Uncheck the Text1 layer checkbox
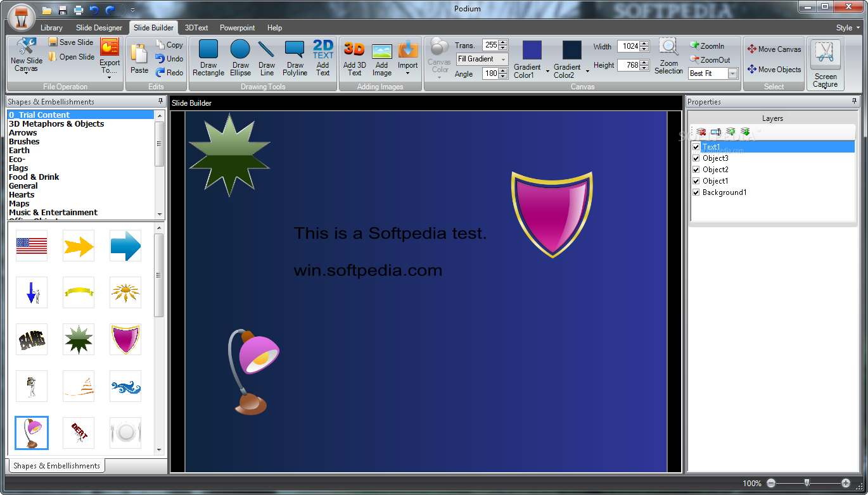This screenshot has width=868, height=495. 696,147
